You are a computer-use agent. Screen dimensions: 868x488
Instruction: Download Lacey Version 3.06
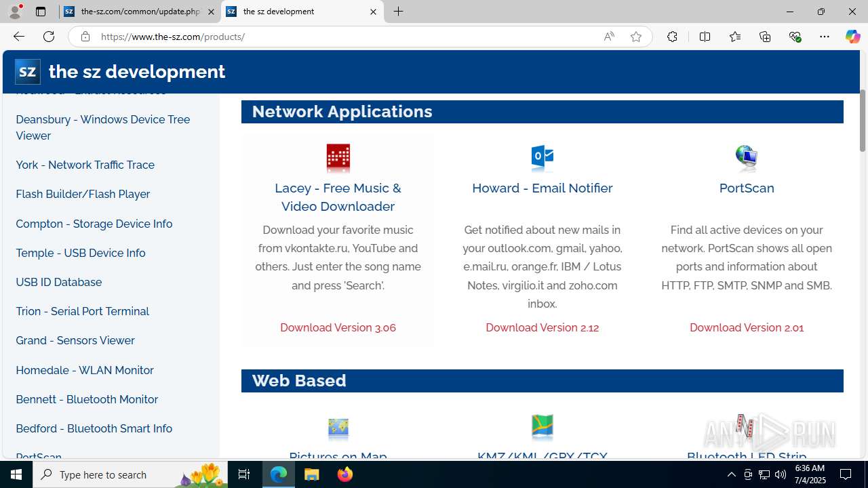(x=338, y=327)
